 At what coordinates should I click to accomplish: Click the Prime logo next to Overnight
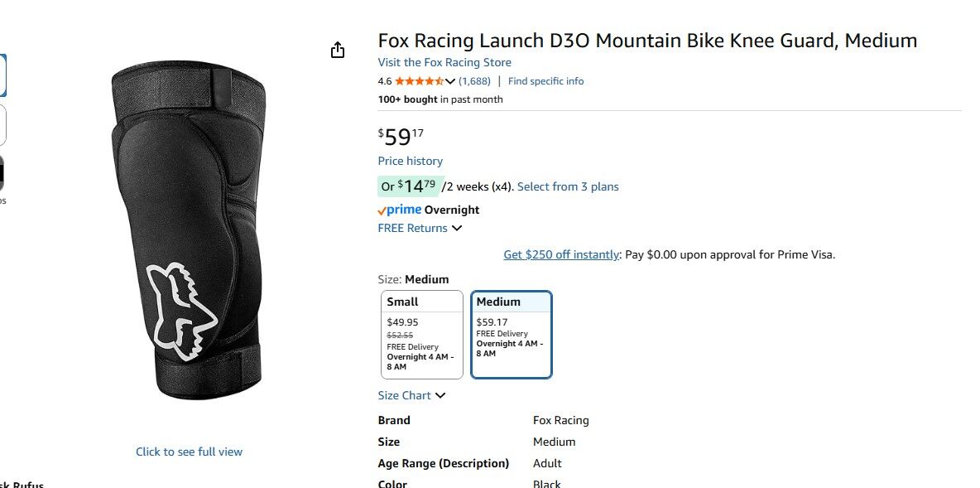[400, 210]
